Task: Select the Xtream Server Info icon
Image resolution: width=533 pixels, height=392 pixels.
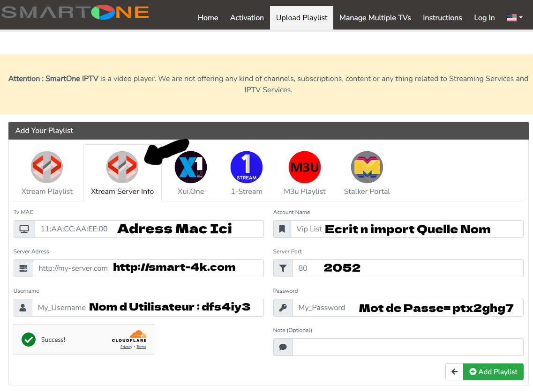Action: point(122,167)
